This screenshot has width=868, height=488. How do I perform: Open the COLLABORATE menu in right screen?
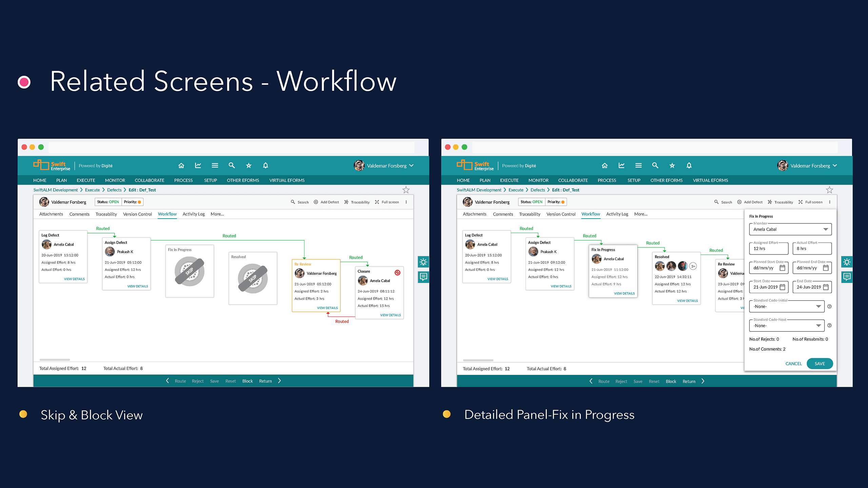coord(573,180)
